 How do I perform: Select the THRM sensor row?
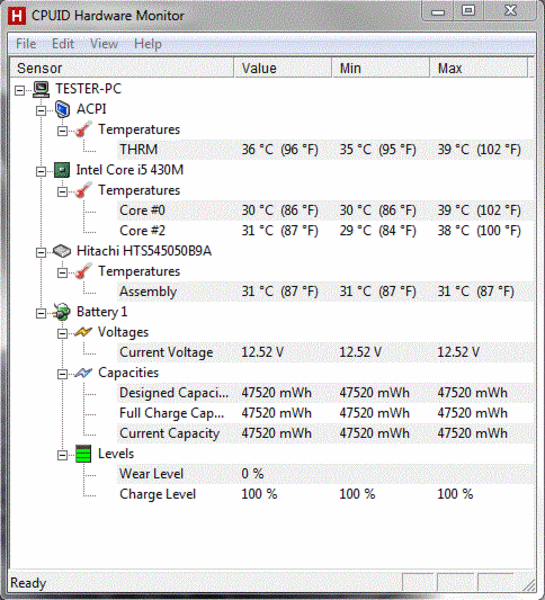(x=326, y=150)
